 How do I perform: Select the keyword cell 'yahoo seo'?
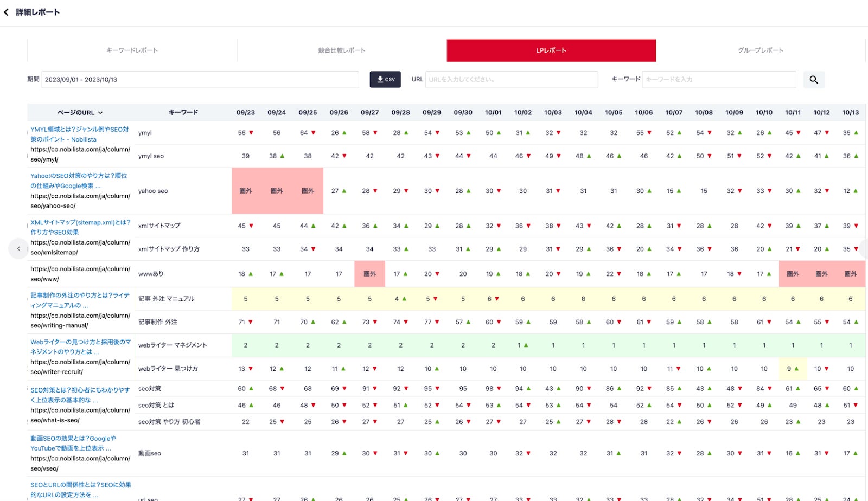(153, 191)
